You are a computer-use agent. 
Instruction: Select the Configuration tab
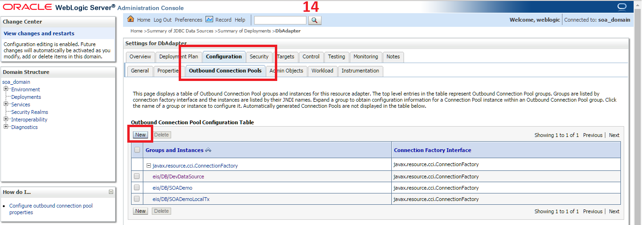click(x=224, y=56)
